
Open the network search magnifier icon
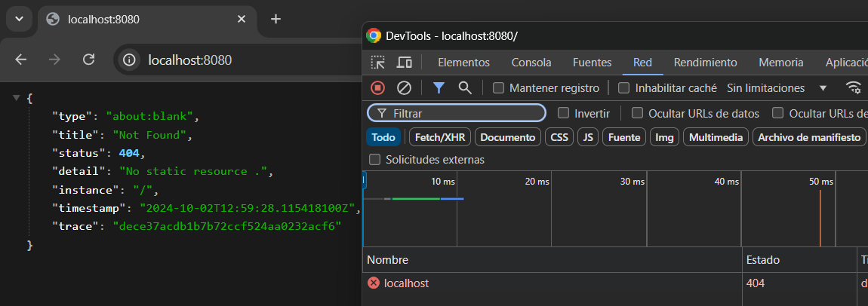465,88
